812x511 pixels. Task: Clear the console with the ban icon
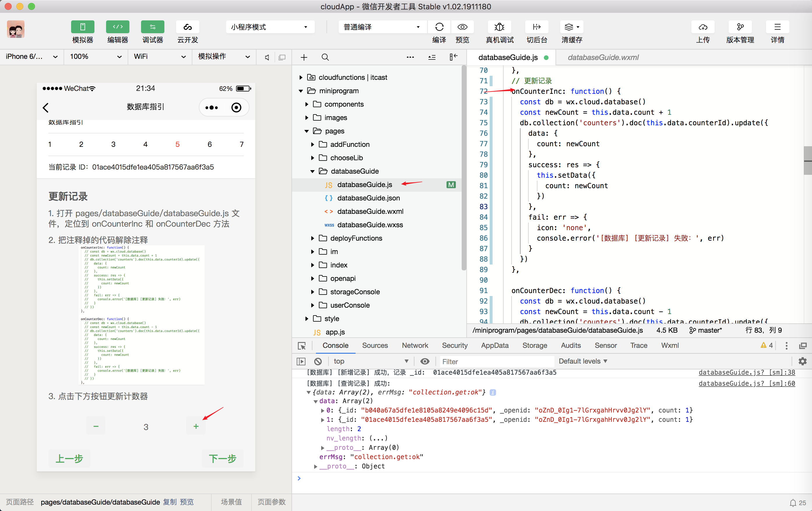pyautogui.click(x=318, y=361)
